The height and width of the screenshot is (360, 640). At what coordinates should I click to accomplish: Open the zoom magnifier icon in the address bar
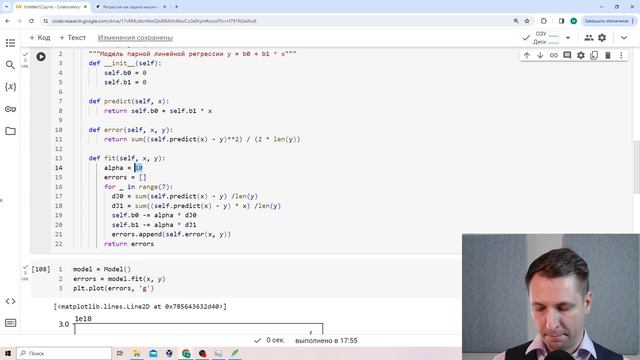pos(516,21)
